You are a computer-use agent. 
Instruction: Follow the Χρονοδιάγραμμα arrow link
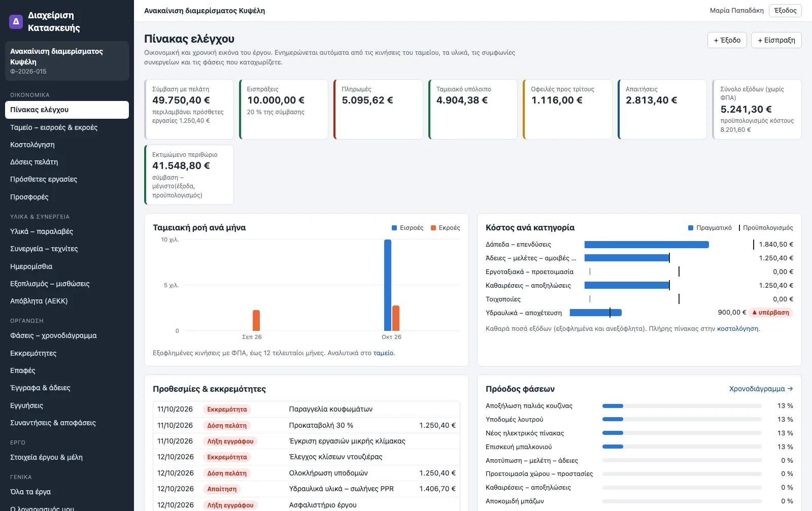(761, 389)
